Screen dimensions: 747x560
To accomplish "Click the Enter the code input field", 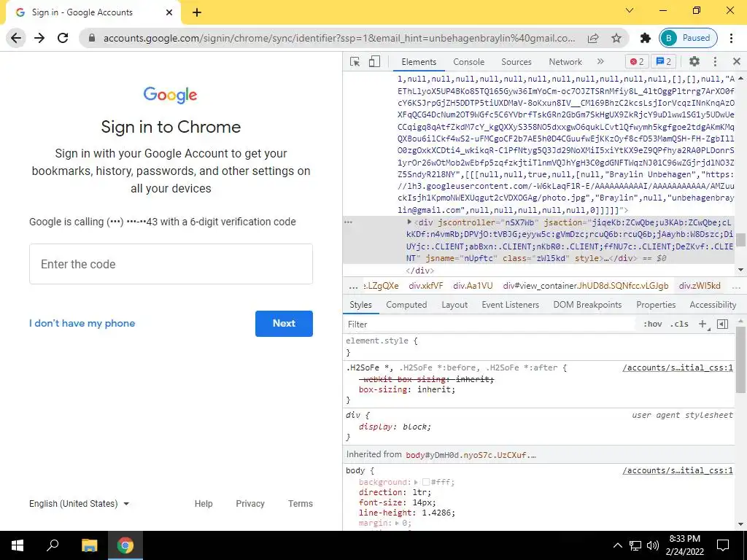I will pos(171,264).
